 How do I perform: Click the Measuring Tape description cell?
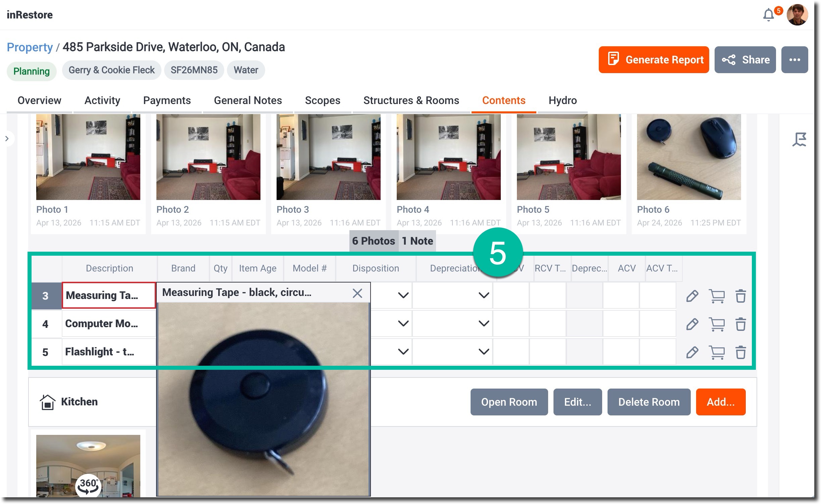click(108, 295)
